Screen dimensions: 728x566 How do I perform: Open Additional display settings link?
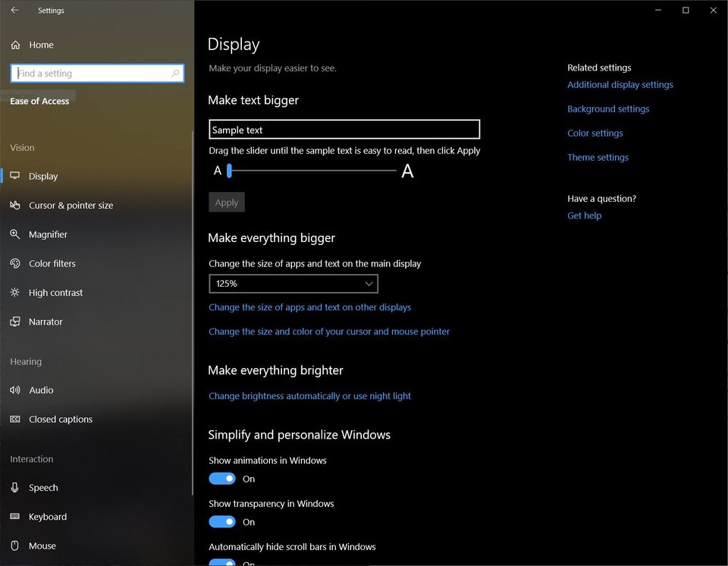point(620,85)
